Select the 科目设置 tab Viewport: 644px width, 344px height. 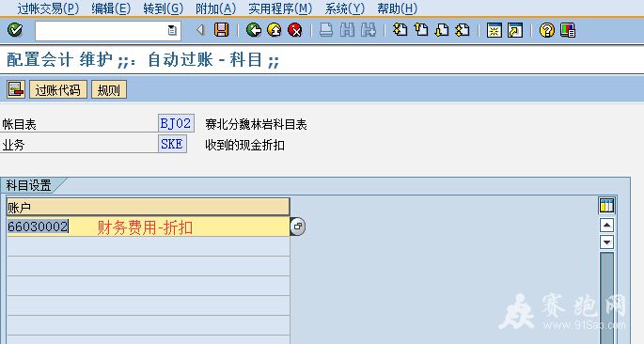(x=29, y=185)
